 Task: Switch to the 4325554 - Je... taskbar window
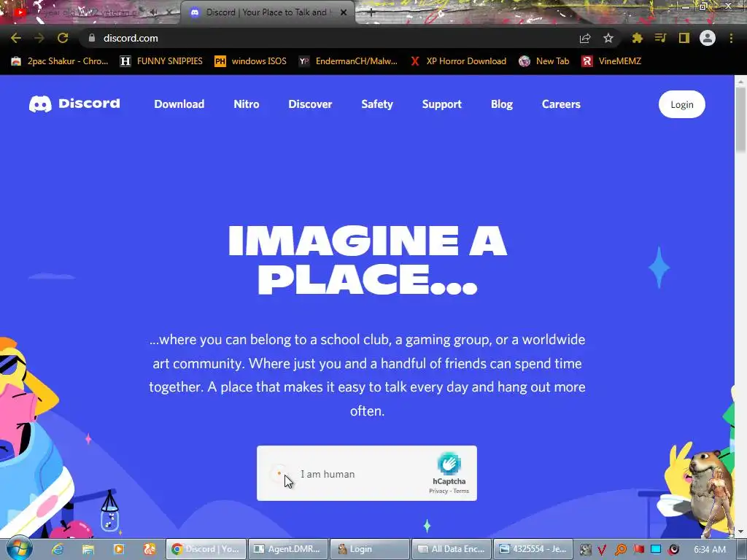(533, 549)
